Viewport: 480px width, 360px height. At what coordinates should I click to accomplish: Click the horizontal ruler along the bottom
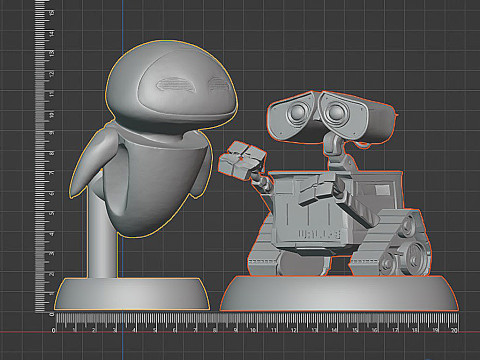(x=257, y=323)
